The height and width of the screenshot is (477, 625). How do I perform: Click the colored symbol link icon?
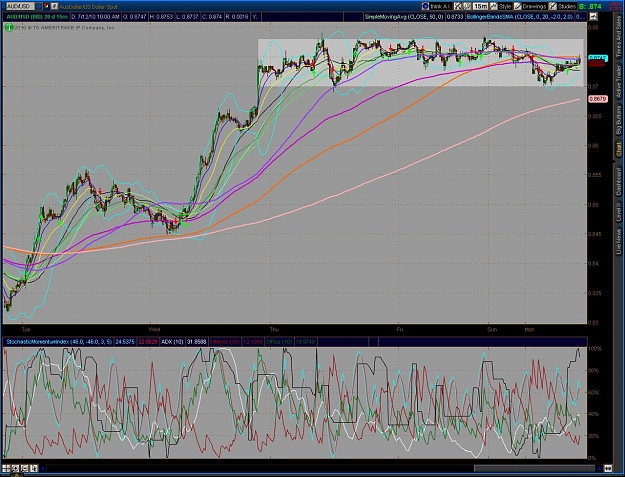pyautogui.click(x=46, y=6)
